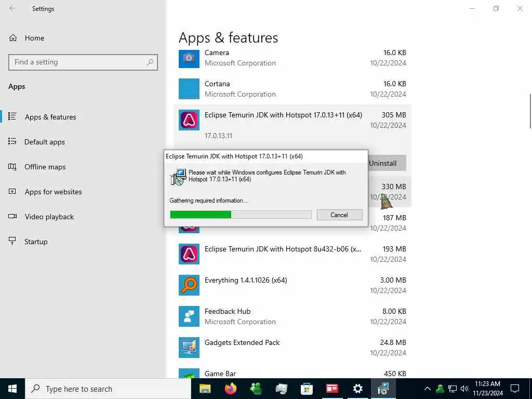Click the network tray icon
Viewport: 532px width, 399px height.
coord(453,389)
